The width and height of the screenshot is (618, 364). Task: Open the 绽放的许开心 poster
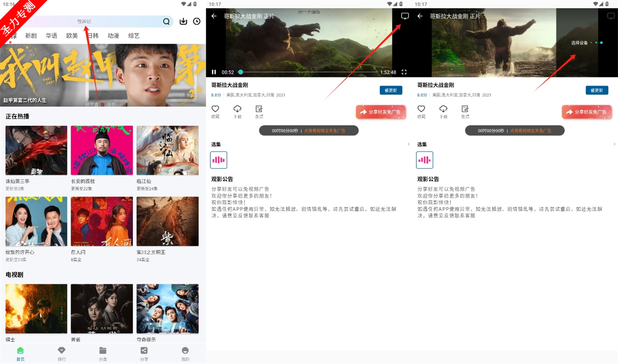click(x=36, y=221)
